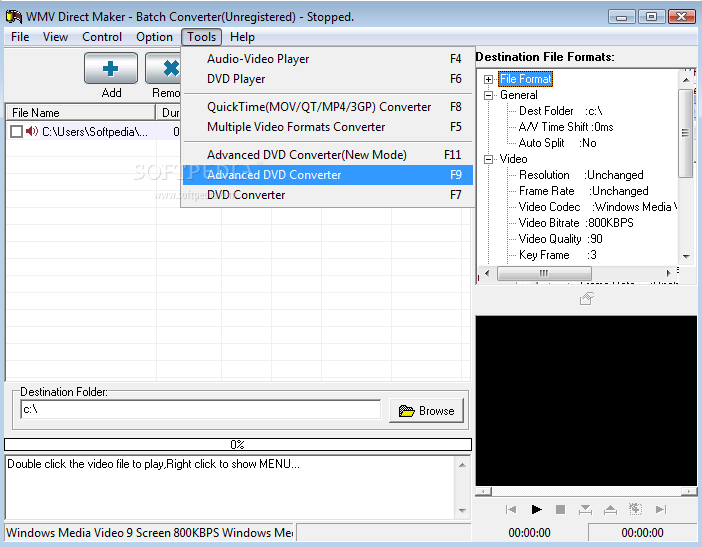
Task: Collapse the General tree node
Action: coord(488,95)
